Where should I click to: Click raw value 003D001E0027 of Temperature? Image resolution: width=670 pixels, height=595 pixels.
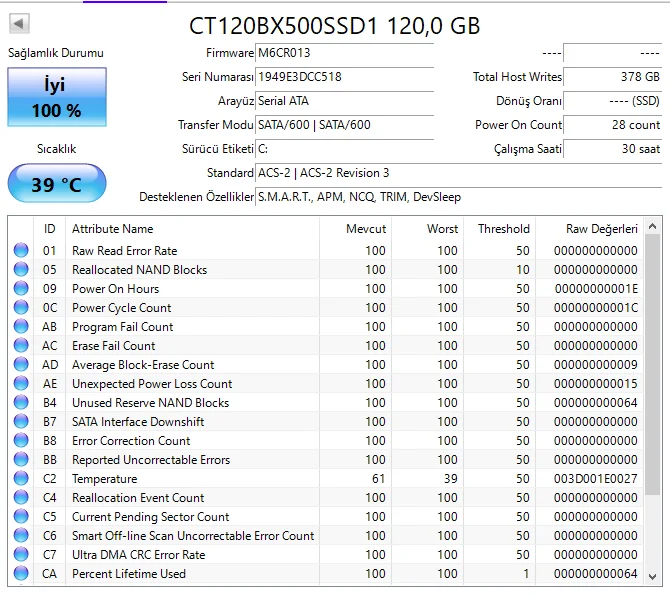[x=596, y=479]
